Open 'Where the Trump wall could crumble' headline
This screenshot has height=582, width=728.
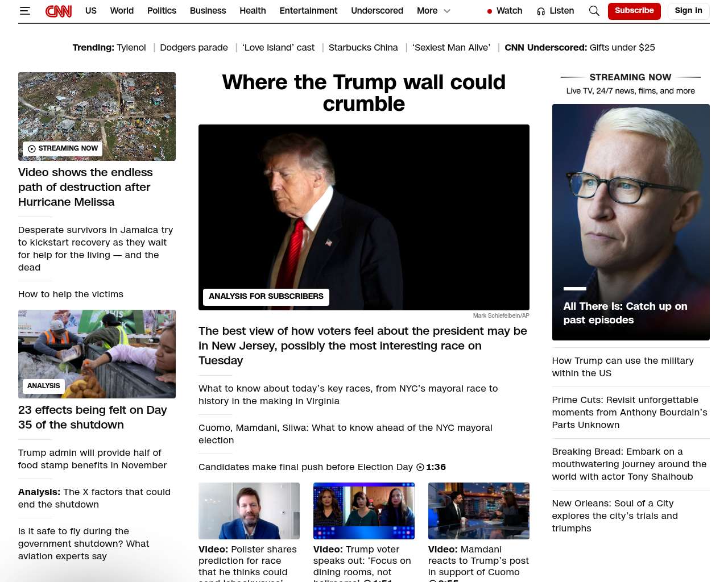pyautogui.click(x=364, y=93)
